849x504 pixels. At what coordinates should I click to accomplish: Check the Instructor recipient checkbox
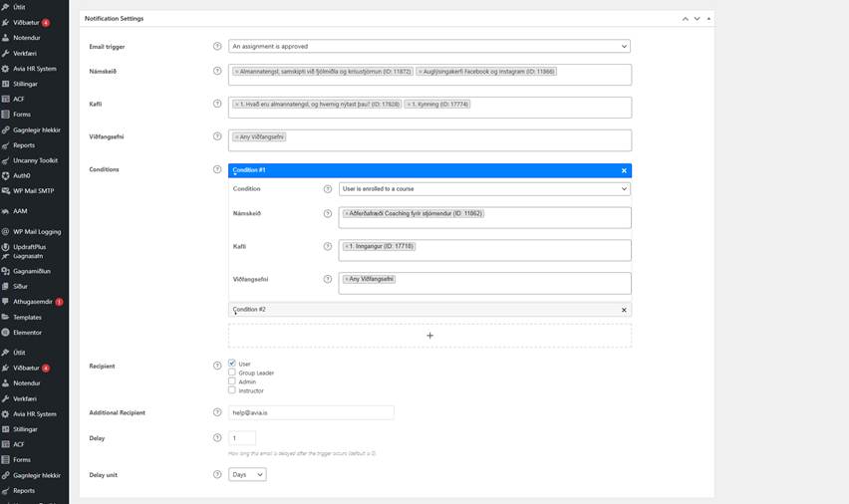click(232, 390)
